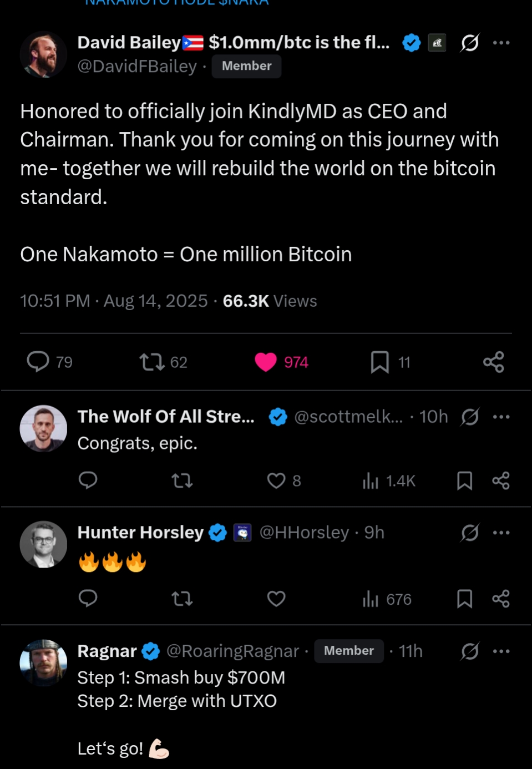
Task: Share David Bailey's main post
Action: [x=493, y=362]
